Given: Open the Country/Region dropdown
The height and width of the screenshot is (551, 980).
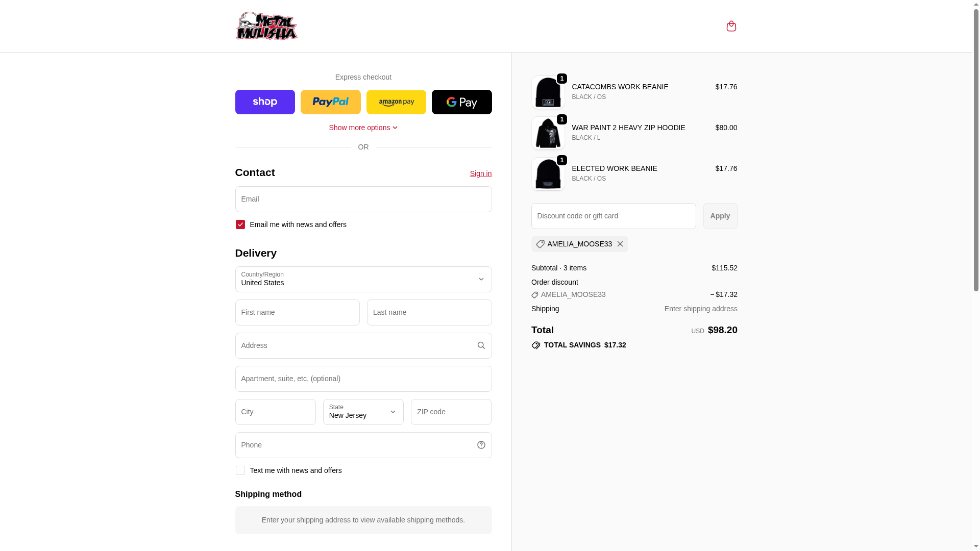Looking at the screenshot, I should pos(363,279).
